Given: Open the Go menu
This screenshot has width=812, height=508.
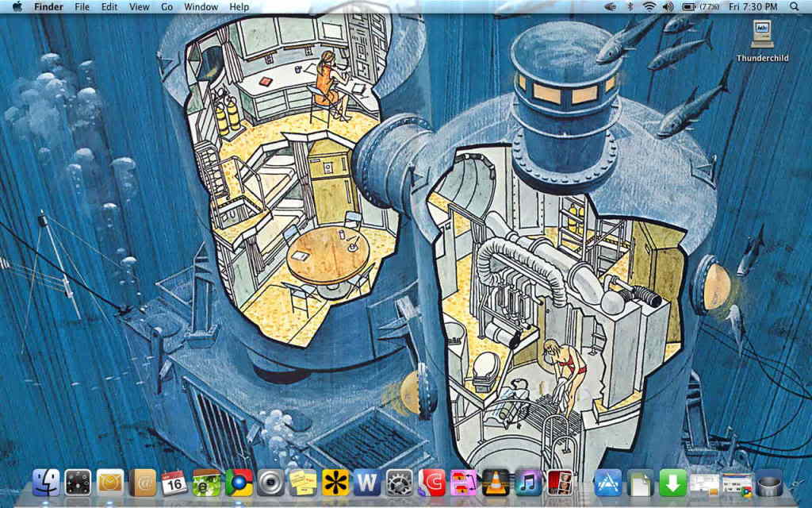Looking at the screenshot, I should point(167,6).
